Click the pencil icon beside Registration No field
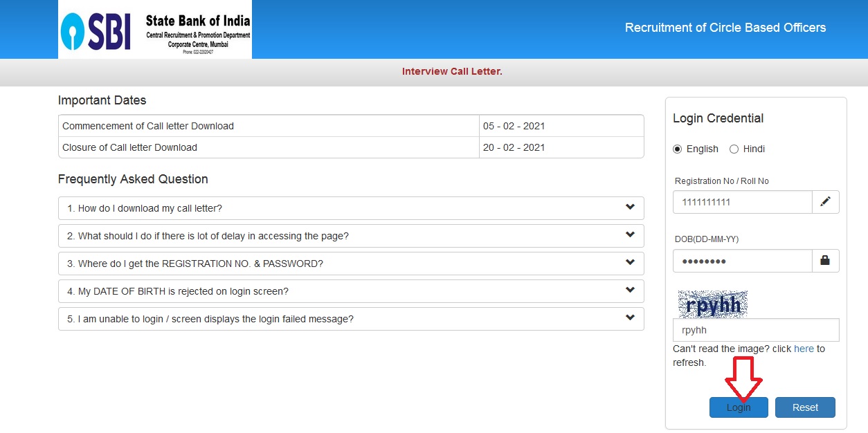Image resolution: width=868 pixels, height=433 pixels. tap(825, 202)
